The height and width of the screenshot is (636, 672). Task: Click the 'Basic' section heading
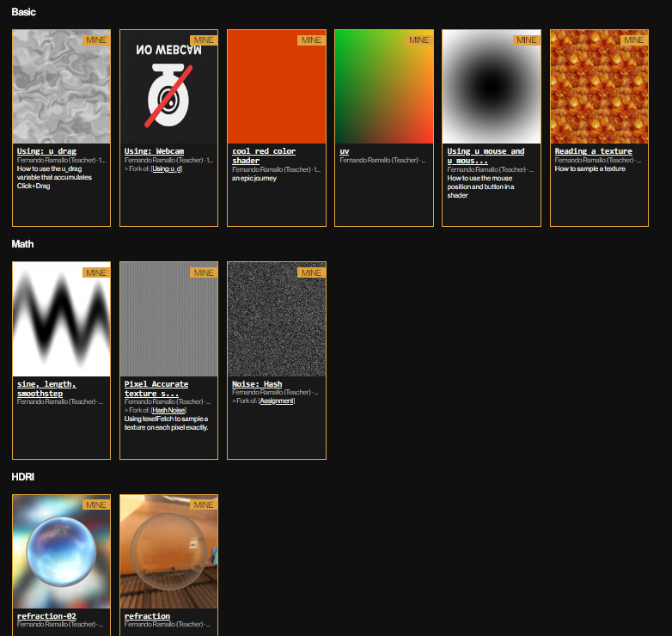pyautogui.click(x=23, y=12)
